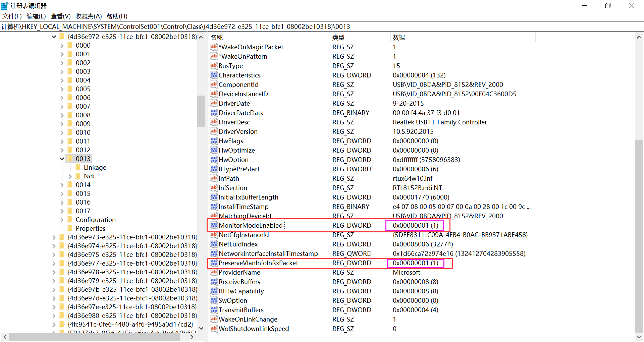Collapse the {4d36e972-e325-11ce-bfc1-08002be10318} class node

(x=54, y=37)
